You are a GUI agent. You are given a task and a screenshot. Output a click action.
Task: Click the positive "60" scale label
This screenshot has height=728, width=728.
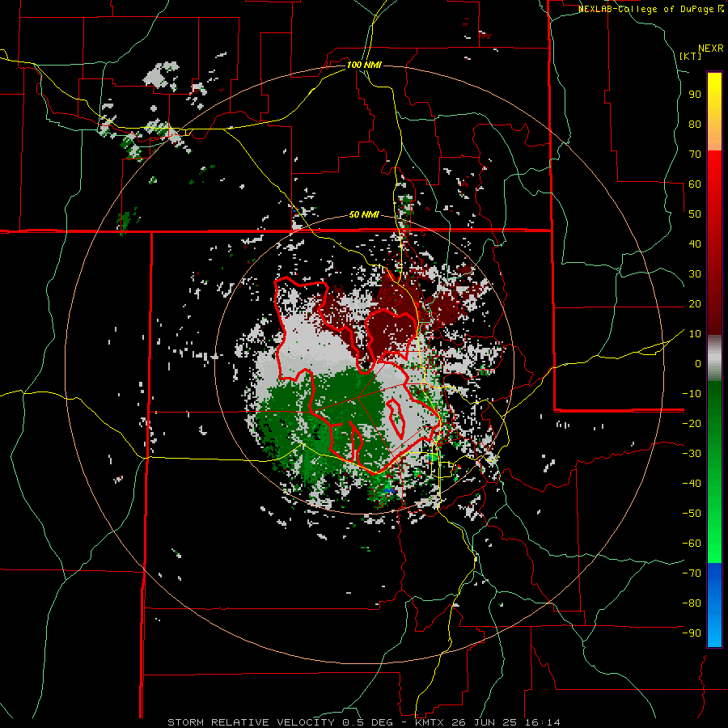click(x=695, y=184)
